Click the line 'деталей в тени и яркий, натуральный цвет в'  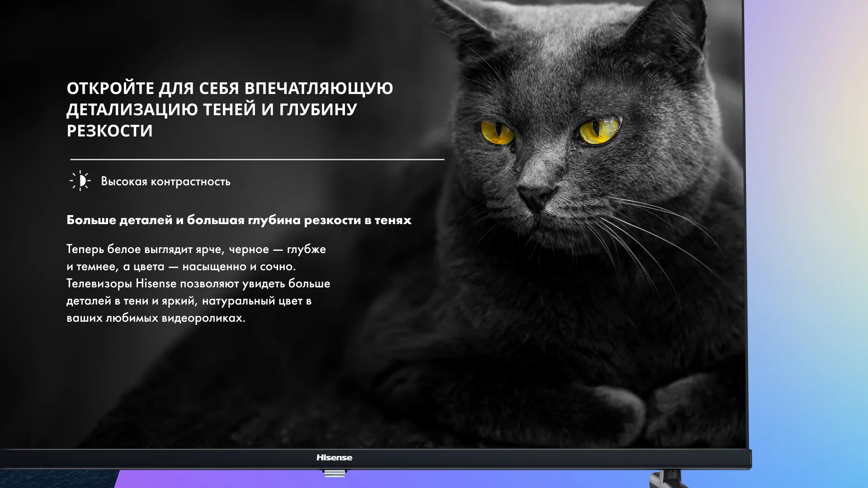point(189,301)
